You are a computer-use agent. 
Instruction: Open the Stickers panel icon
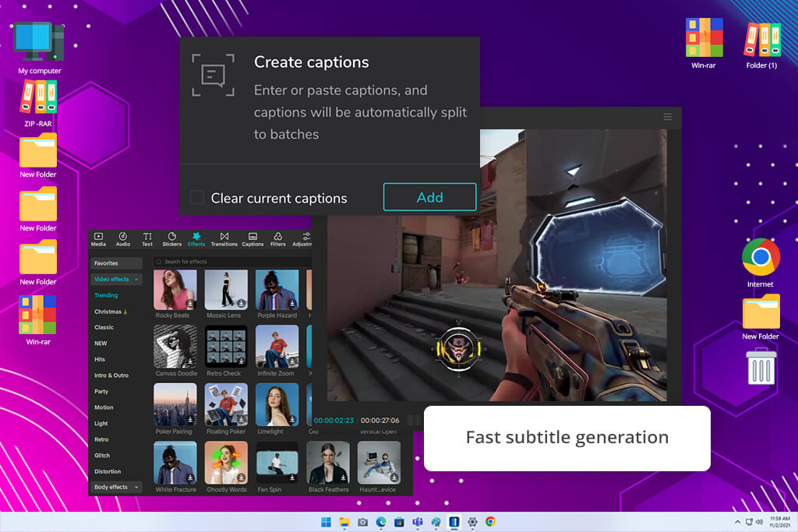pos(172,240)
